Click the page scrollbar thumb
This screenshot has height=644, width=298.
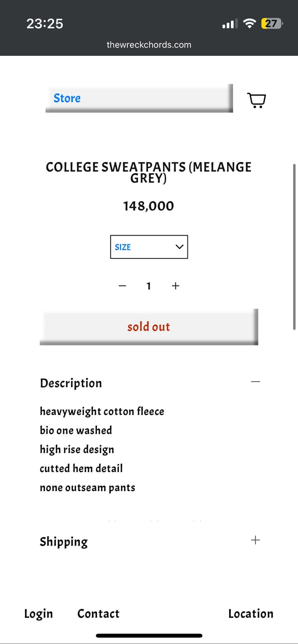[x=295, y=246]
